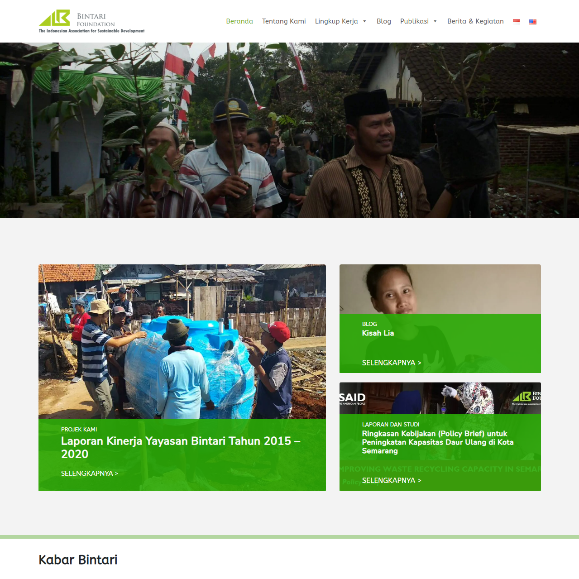The height and width of the screenshot is (579, 579).
Task: Switch language with the Indonesian flag icon
Action: (x=516, y=21)
